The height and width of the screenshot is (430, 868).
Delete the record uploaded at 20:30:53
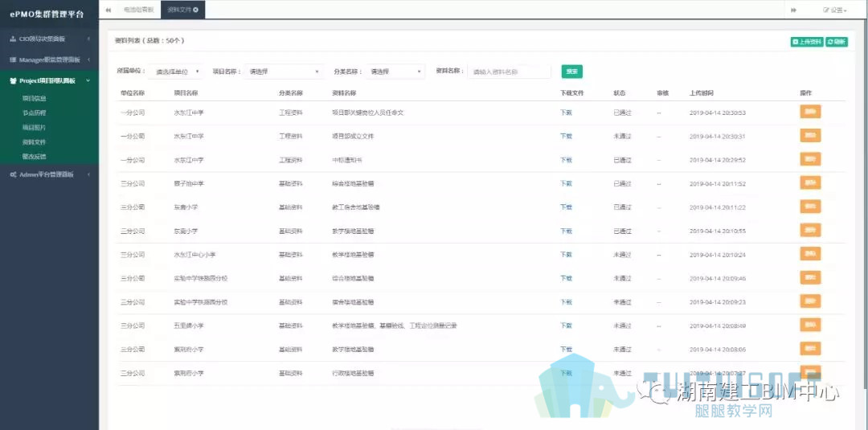click(810, 112)
